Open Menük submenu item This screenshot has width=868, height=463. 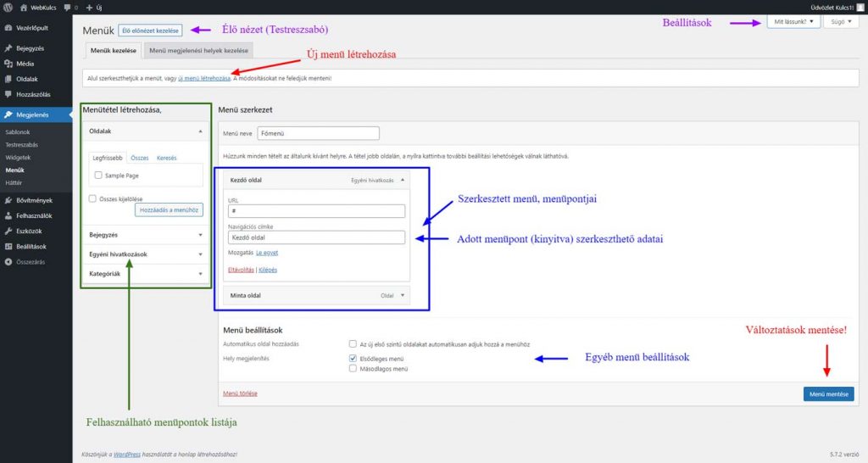15,170
